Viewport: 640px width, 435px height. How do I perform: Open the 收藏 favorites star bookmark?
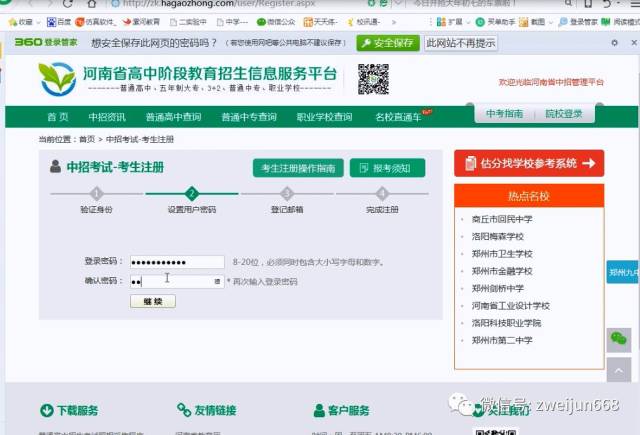click(20, 22)
